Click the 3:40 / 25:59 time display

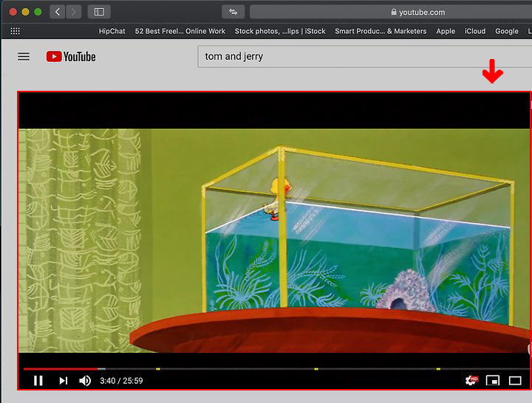[121, 381]
